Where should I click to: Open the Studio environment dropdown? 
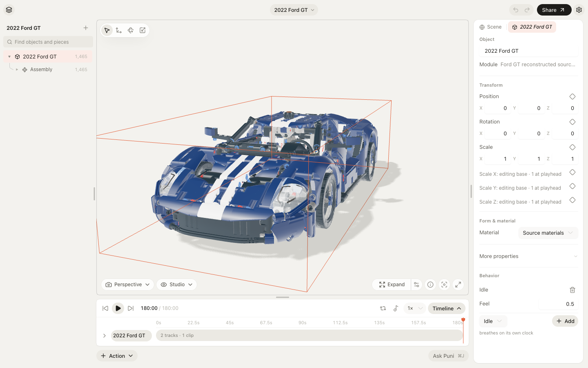pyautogui.click(x=176, y=285)
